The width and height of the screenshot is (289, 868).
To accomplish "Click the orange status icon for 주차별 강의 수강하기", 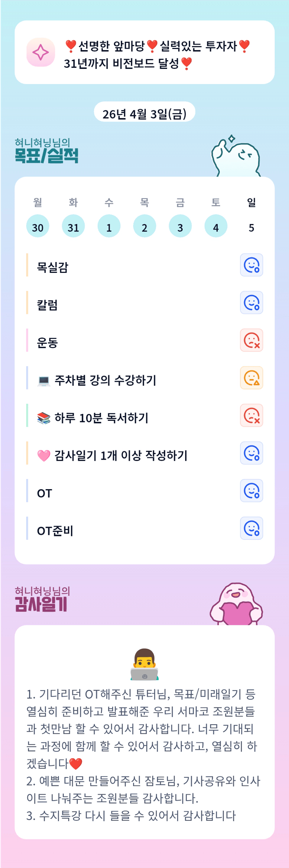I will (x=251, y=378).
